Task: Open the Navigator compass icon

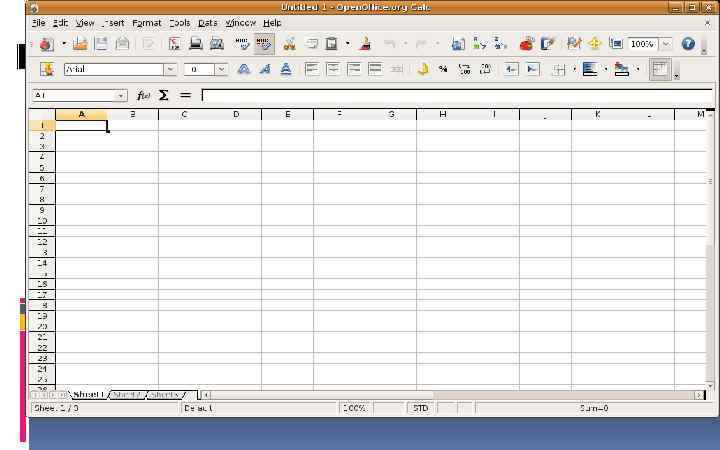Action: click(595, 44)
